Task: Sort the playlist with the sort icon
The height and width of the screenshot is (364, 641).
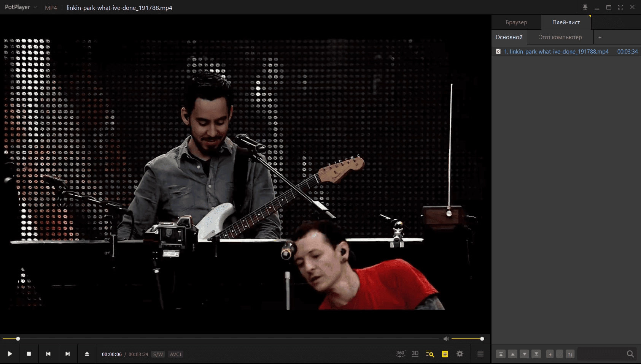Action: 570,354
